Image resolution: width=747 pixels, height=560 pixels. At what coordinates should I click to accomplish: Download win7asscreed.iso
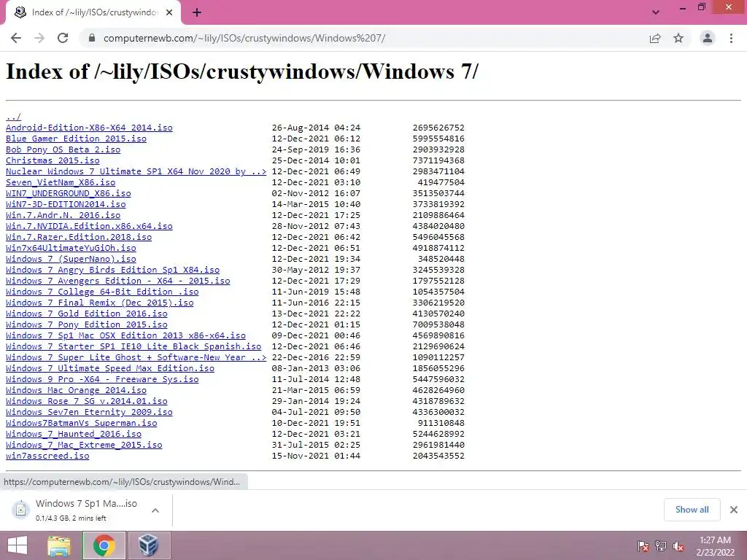coord(47,456)
